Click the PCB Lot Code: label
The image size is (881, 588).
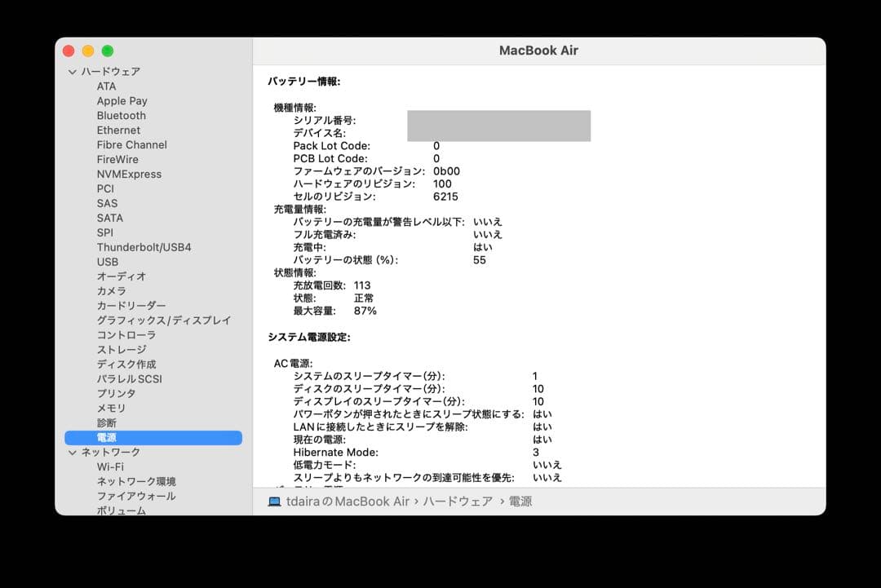(330, 158)
